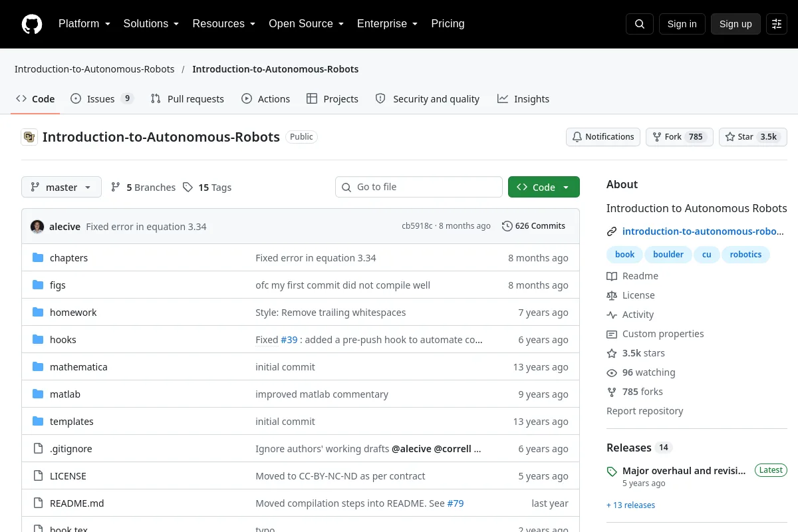Expand the Resources menu
This screenshot has width=798, height=532.
point(223,24)
